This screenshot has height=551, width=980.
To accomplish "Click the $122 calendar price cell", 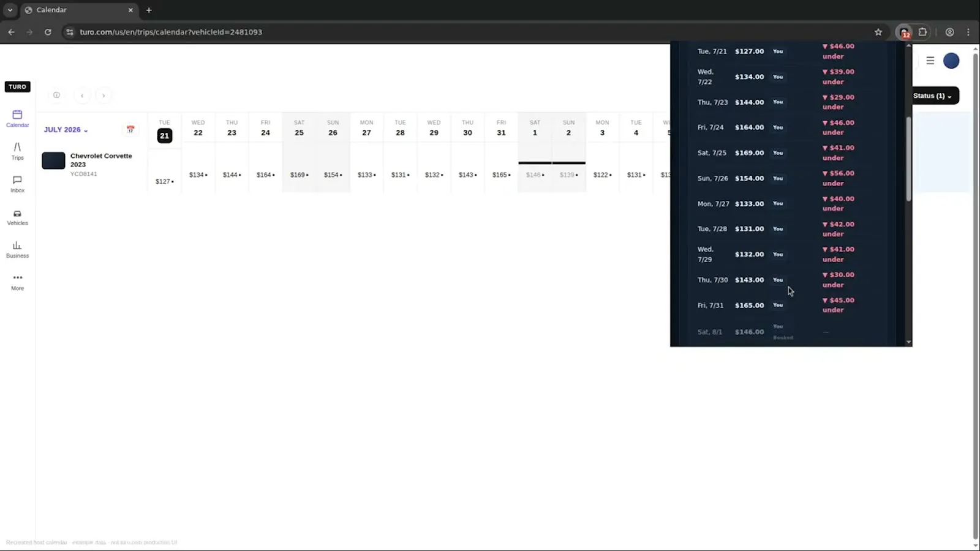I will pyautogui.click(x=602, y=175).
